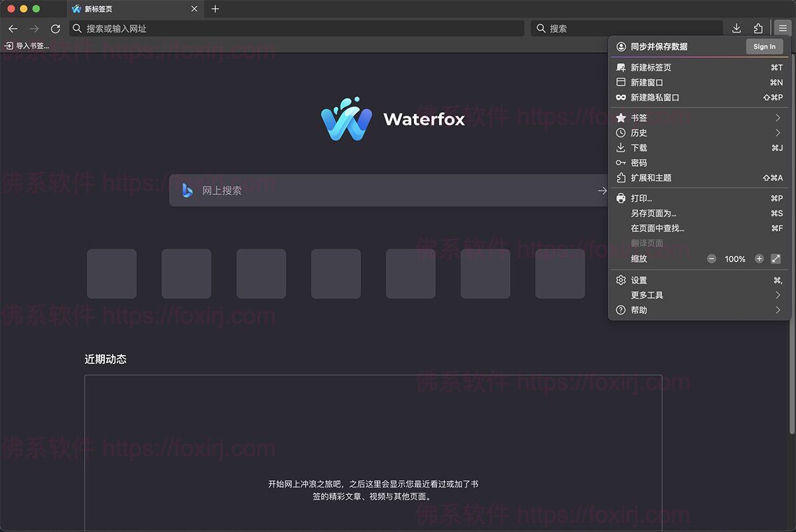Reload the page with the refresh icon

click(x=55, y=29)
